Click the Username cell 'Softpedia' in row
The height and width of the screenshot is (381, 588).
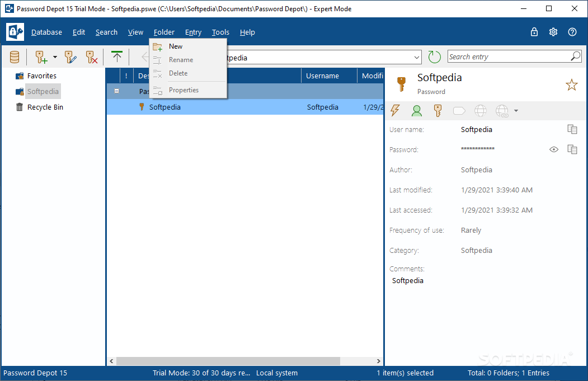322,107
